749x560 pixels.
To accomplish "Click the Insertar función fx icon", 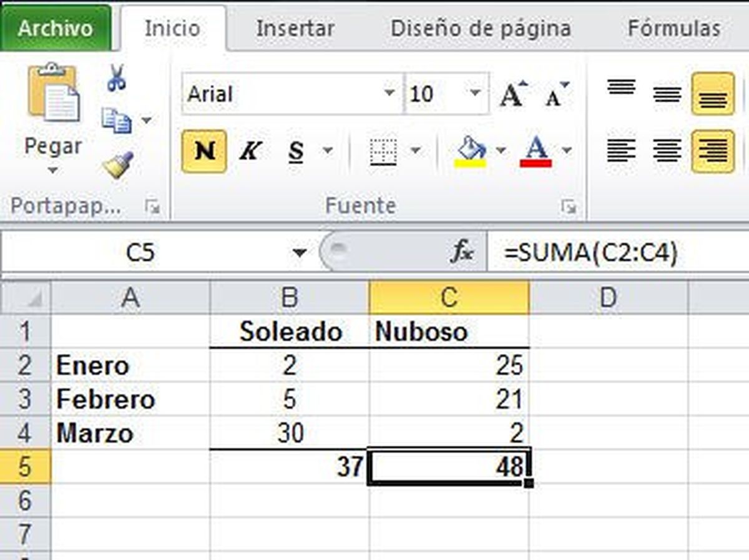I will (463, 251).
